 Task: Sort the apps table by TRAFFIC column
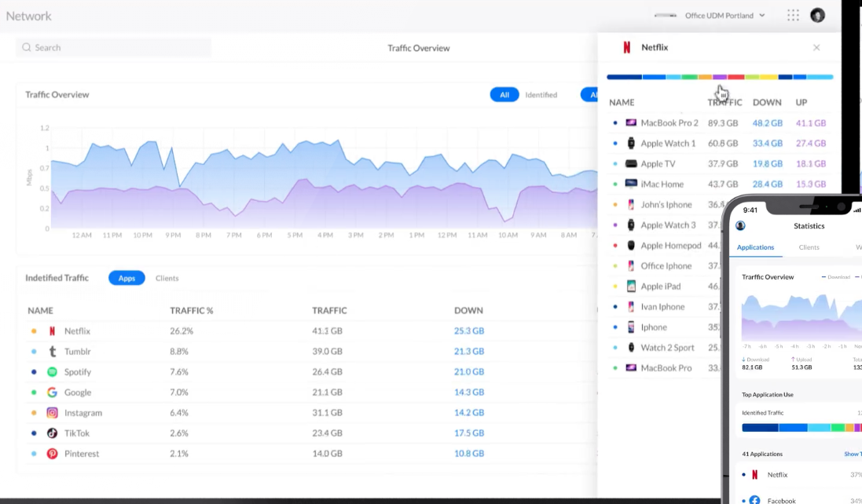[x=329, y=311]
